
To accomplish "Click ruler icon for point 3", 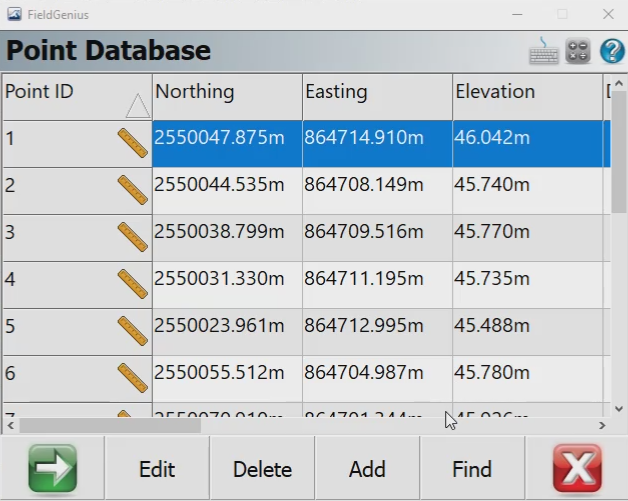I will pyautogui.click(x=132, y=238).
